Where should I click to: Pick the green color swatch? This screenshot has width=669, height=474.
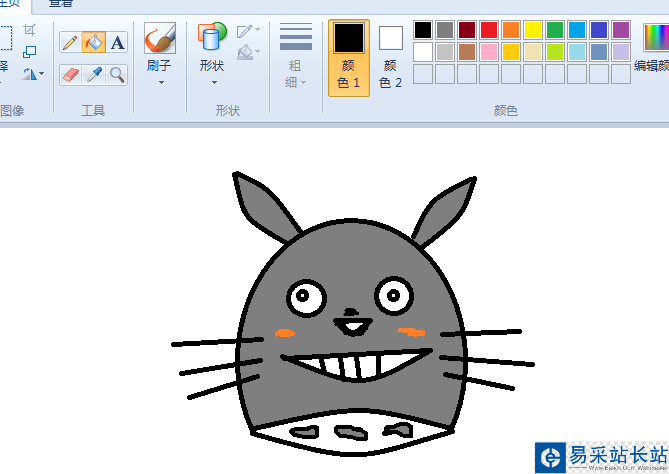tap(555, 30)
